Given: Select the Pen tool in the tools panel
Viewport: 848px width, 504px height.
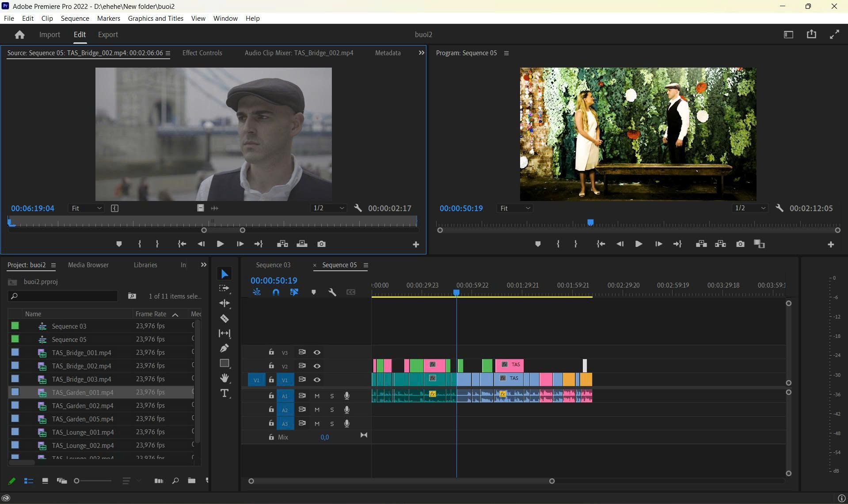Looking at the screenshot, I should pyautogui.click(x=224, y=348).
